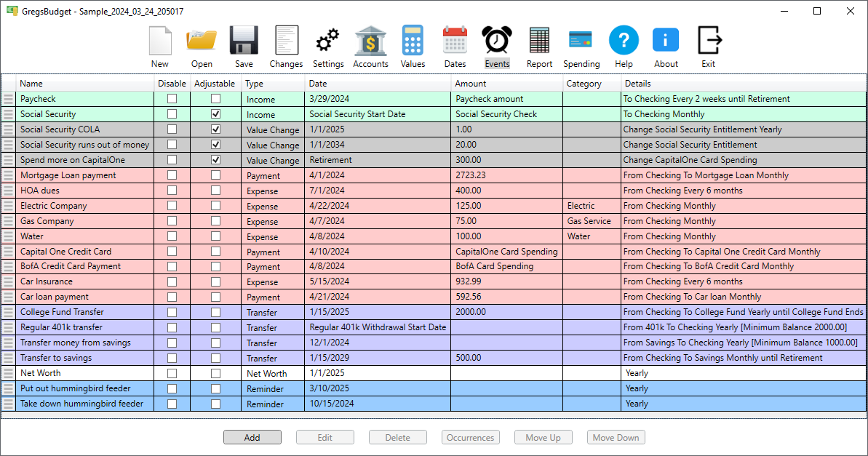Viewport: 868px width, 456px height.
Task: Click the Move Down button
Action: (x=616, y=437)
